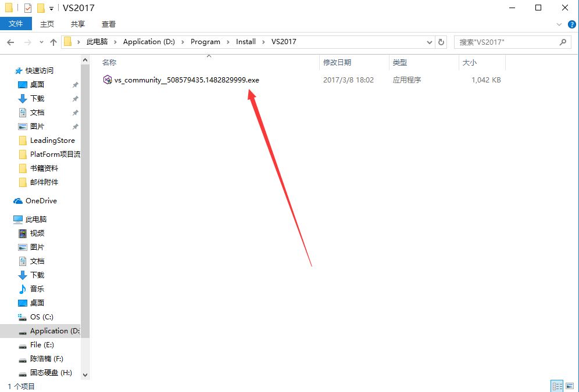Image resolution: width=579 pixels, height=392 pixels.
Task: Click the Forward navigation arrow
Action: point(28,42)
